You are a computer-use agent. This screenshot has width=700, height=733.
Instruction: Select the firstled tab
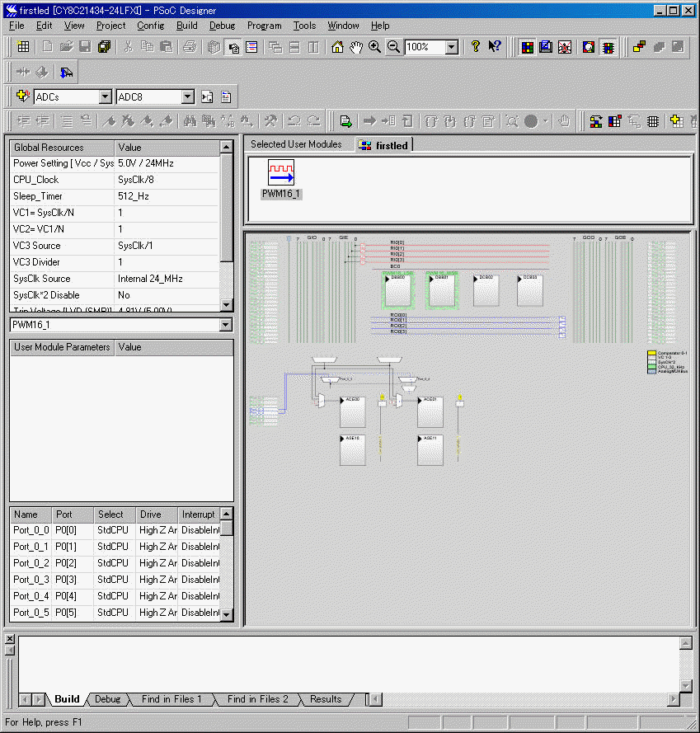click(384, 145)
